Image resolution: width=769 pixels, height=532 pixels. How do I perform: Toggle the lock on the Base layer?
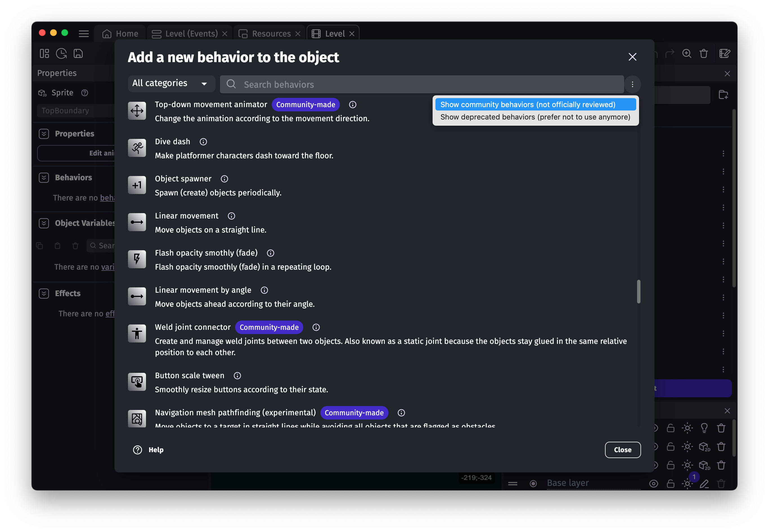point(671,484)
